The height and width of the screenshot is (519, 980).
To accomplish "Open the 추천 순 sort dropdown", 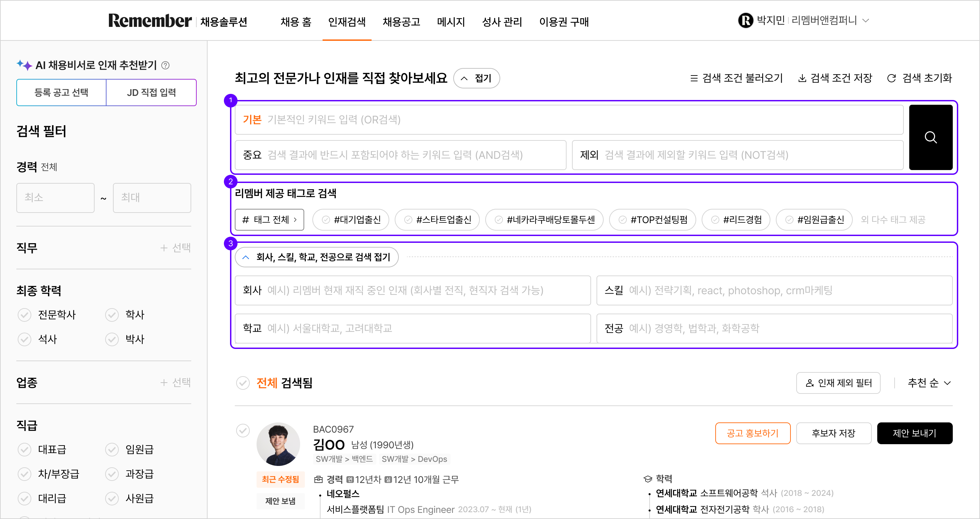I will coord(929,383).
